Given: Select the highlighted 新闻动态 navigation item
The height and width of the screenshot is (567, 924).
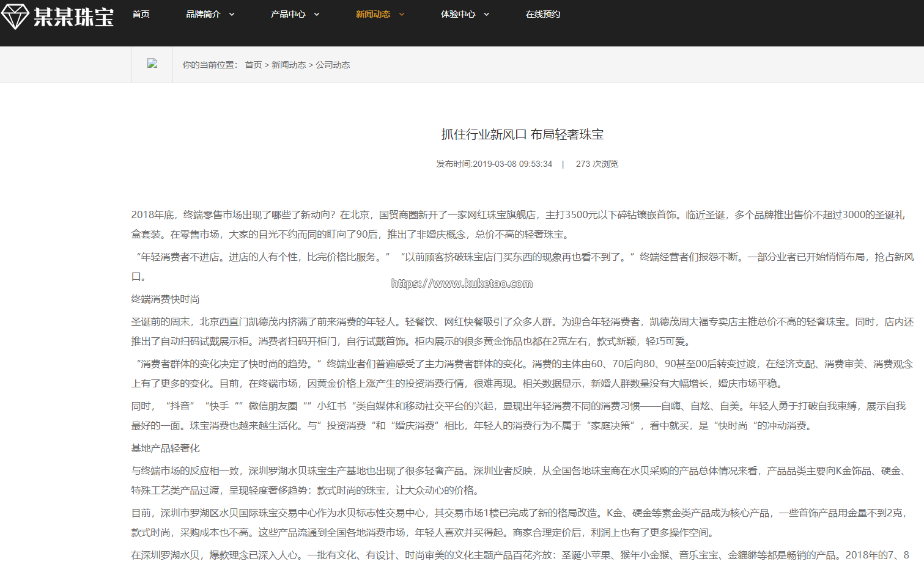Looking at the screenshot, I should tap(373, 14).
